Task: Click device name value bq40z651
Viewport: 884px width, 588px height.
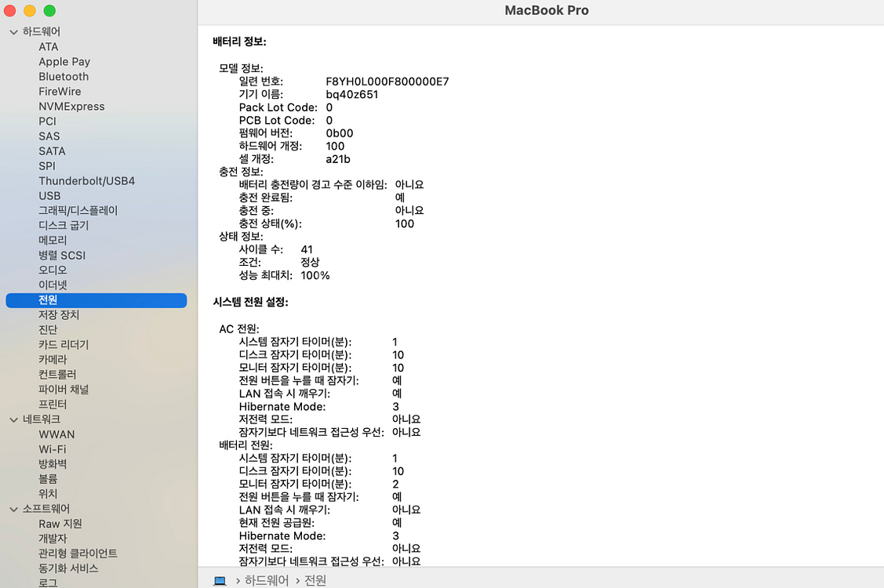Action: click(x=351, y=94)
